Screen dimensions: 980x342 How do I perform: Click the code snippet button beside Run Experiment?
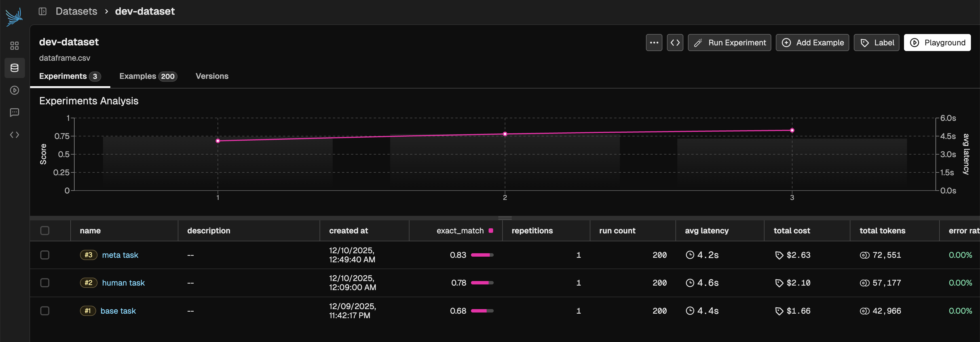[675, 43]
